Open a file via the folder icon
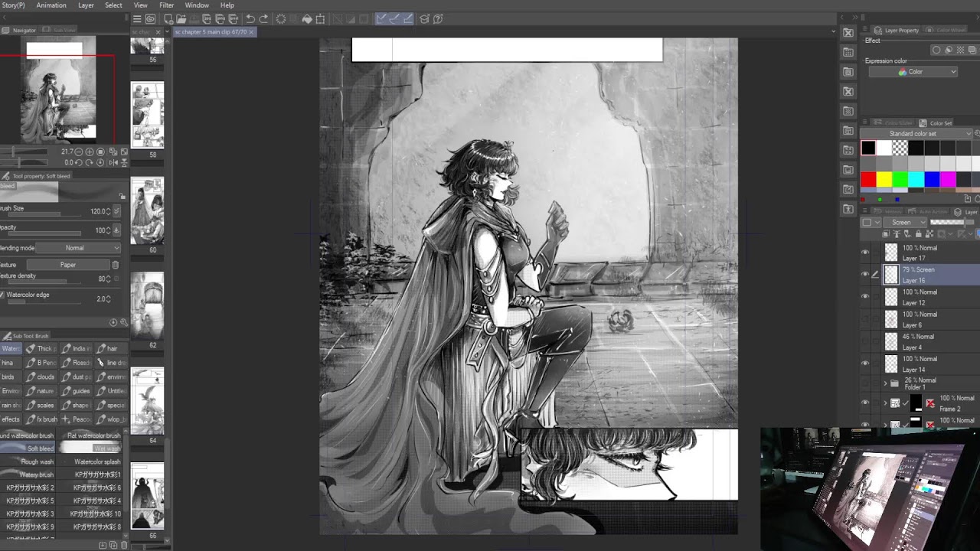The width and height of the screenshot is (980, 551). 181,19
